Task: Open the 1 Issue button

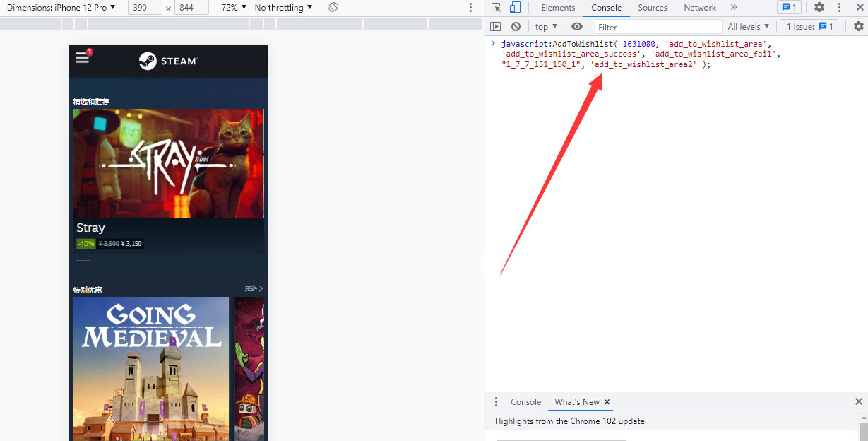Action: point(809,27)
